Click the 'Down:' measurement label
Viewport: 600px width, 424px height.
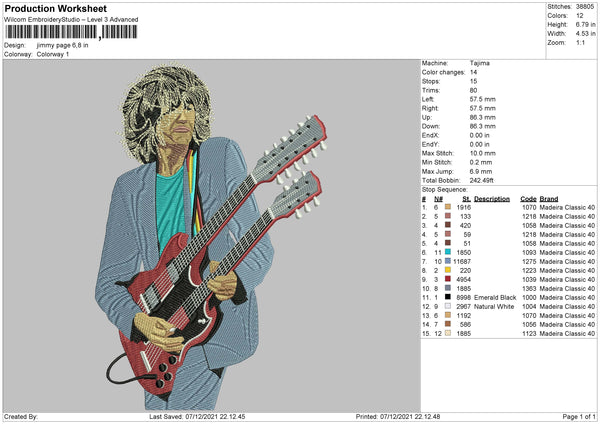tap(430, 126)
